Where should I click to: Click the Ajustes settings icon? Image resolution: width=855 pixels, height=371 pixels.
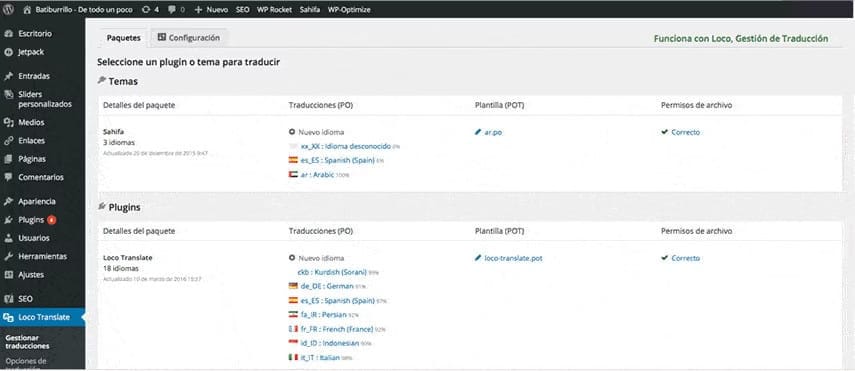8,275
